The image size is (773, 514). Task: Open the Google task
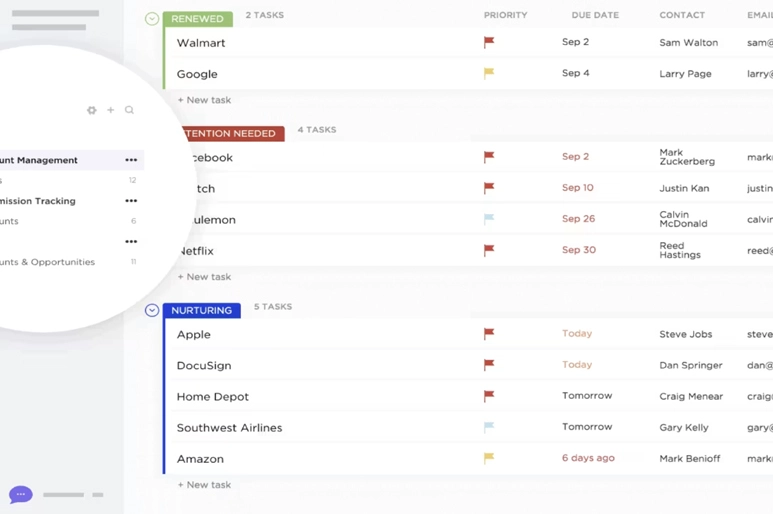click(x=197, y=74)
